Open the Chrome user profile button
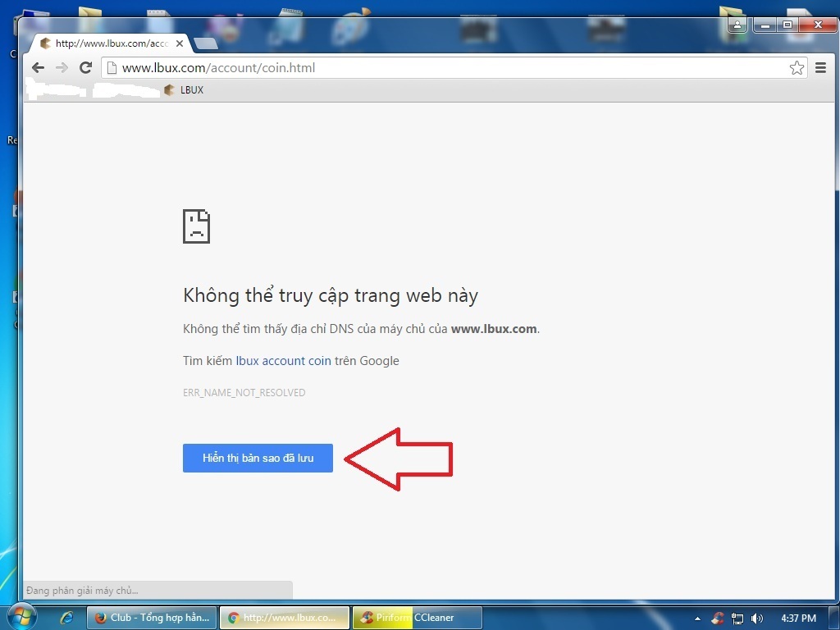The height and width of the screenshot is (630, 840). click(737, 25)
